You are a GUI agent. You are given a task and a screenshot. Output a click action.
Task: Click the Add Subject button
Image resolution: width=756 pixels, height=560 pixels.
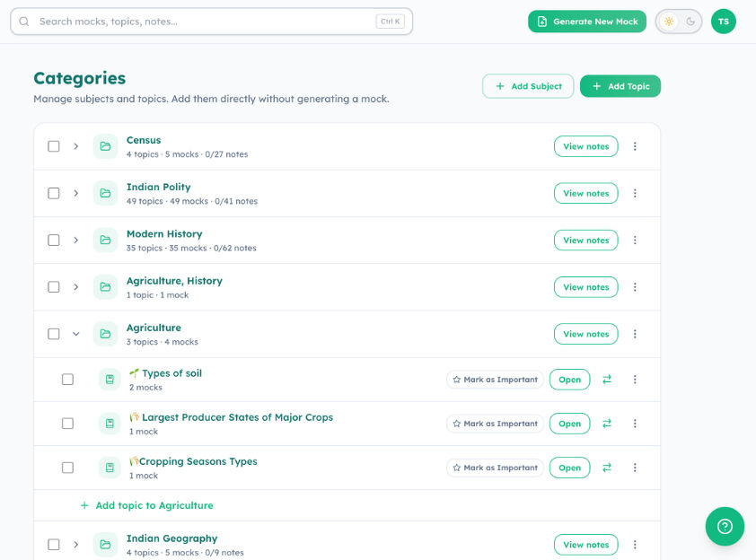click(528, 86)
